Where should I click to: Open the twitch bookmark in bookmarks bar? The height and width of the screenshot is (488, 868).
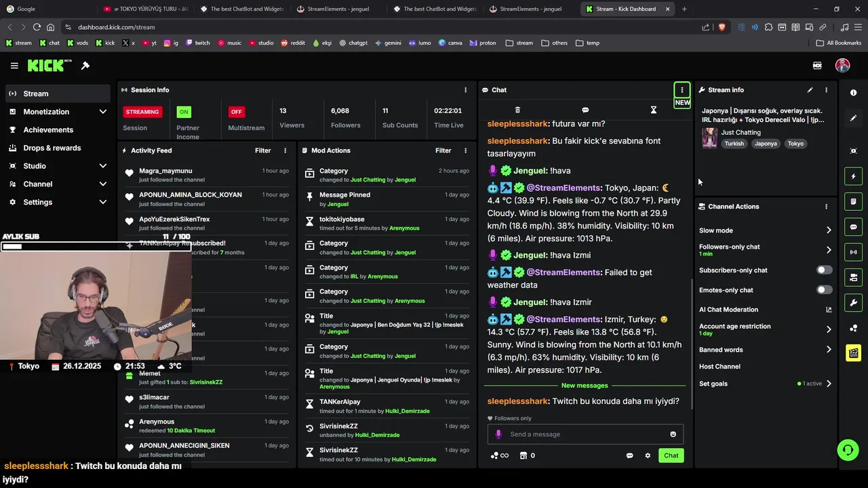pyautogui.click(x=198, y=43)
